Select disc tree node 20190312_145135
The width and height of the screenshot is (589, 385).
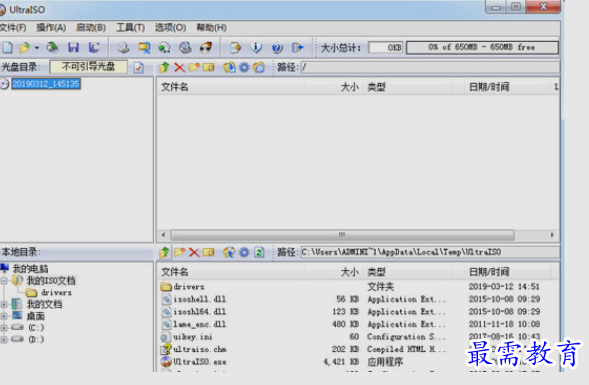coord(46,83)
